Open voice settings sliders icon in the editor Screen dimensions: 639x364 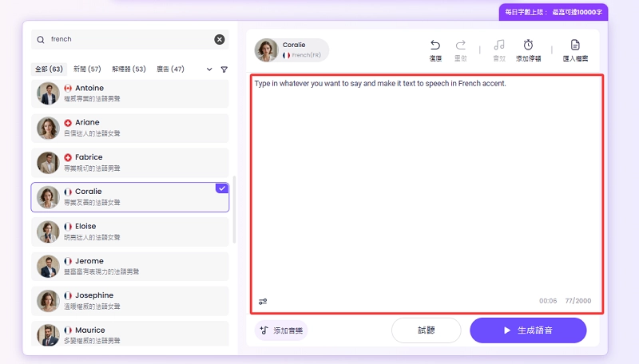pyautogui.click(x=263, y=301)
